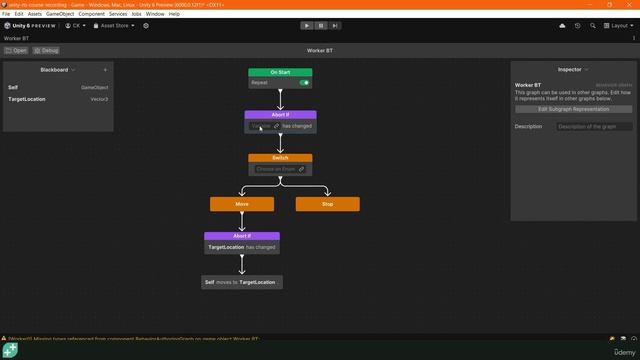Open the Window menu
Image resolution: width=640 pixels, height=360 pixels.
155,14
